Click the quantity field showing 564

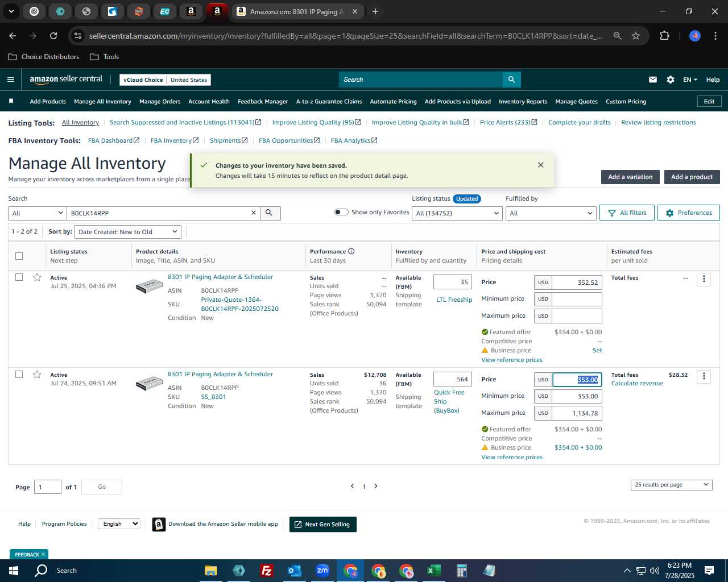click(x=453, y=379)
